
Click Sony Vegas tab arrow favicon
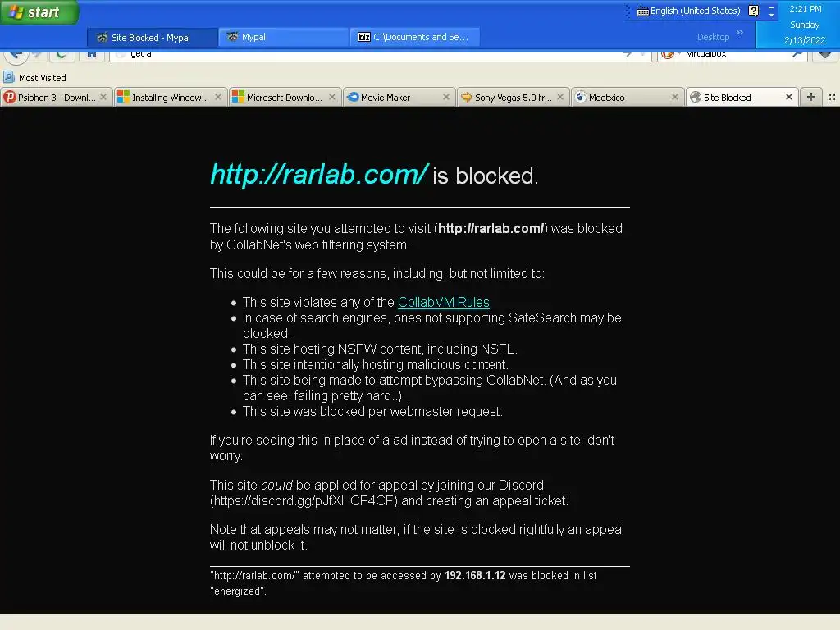tap(466, 97)
